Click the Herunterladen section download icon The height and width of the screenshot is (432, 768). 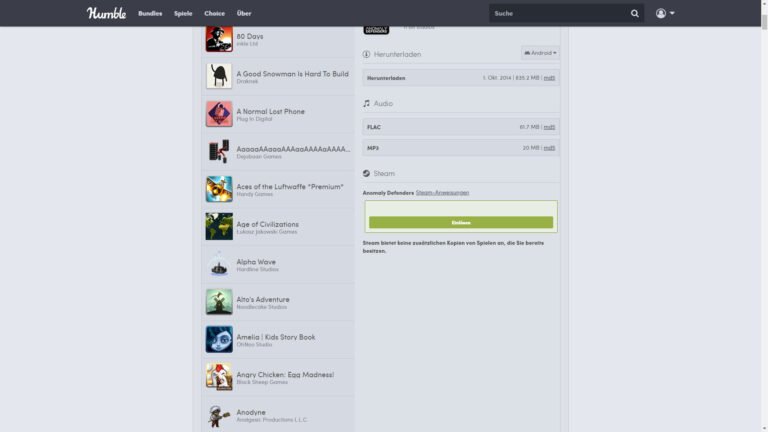coord(366,54)
